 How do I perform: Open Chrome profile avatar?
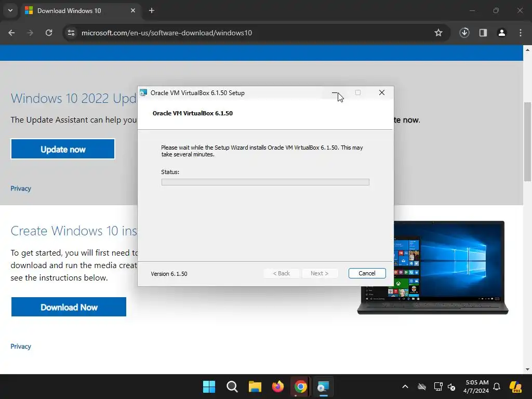pos(502,33)
